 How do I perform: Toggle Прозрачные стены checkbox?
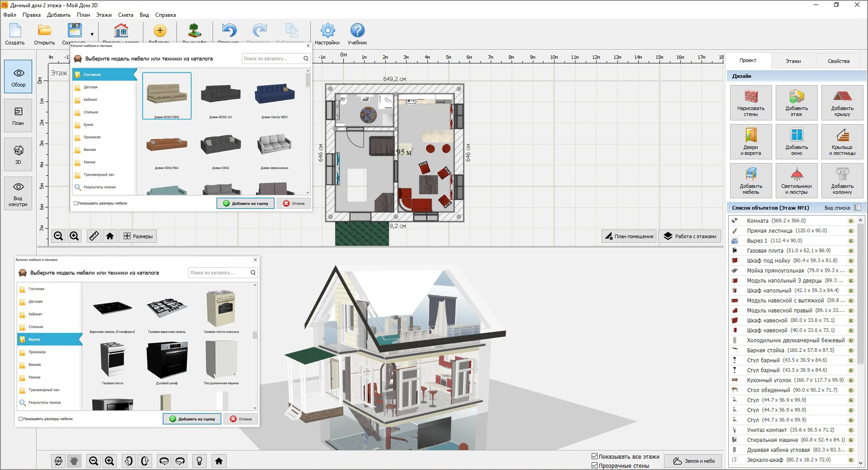click(595, 465)
